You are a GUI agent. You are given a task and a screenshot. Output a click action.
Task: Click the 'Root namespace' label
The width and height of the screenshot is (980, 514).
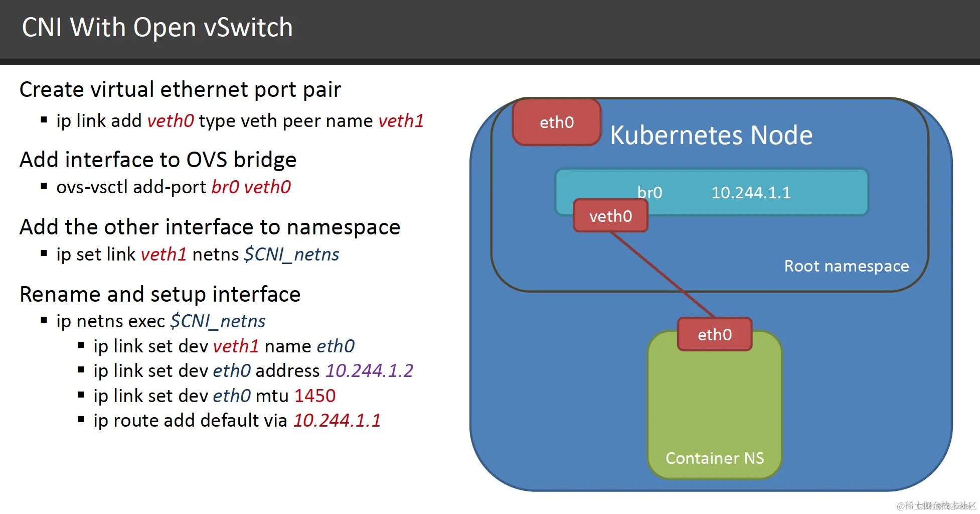coord(846,266)
